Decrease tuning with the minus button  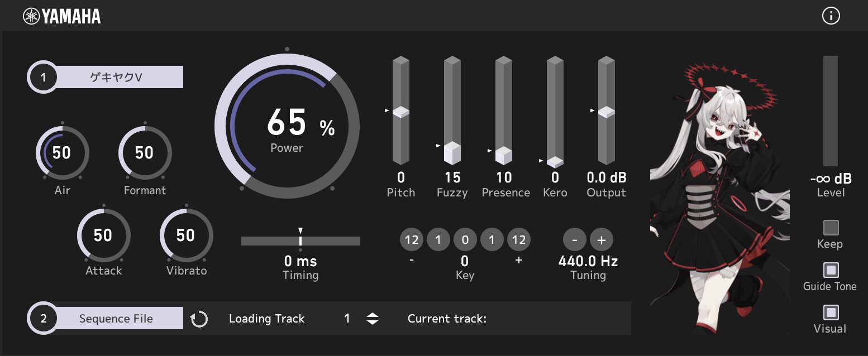click(x=575, y=240)
